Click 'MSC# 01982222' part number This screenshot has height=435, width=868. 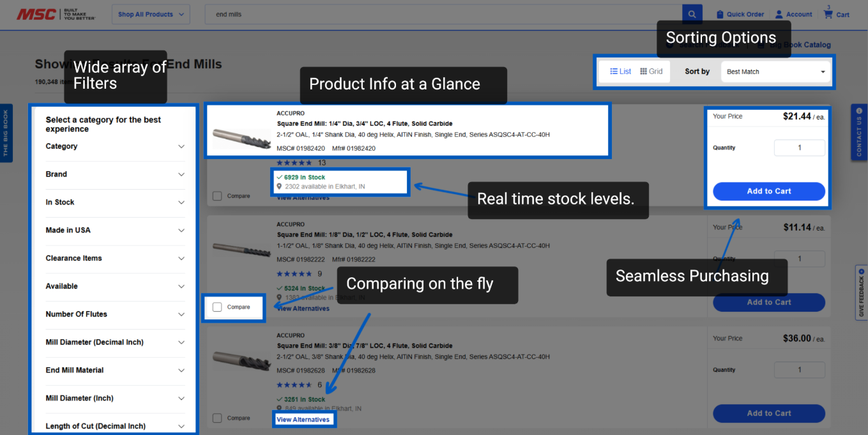[301, 259]
